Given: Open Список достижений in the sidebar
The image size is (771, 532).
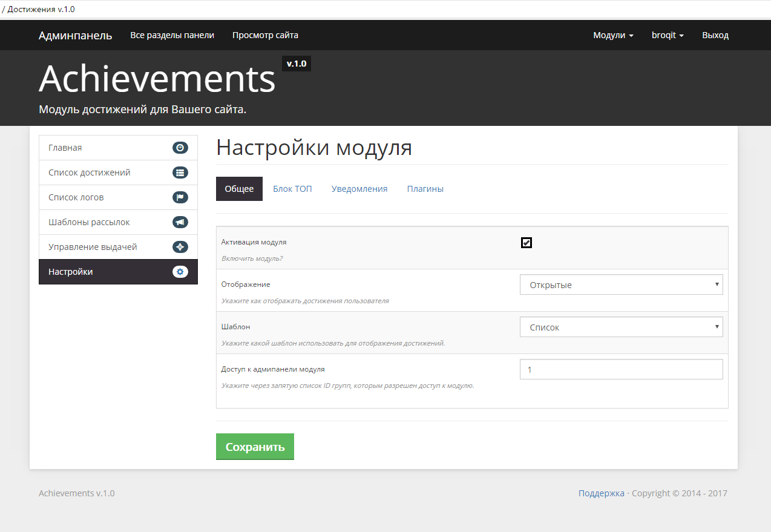Looking at the screenshot, I should coord(118,172).
